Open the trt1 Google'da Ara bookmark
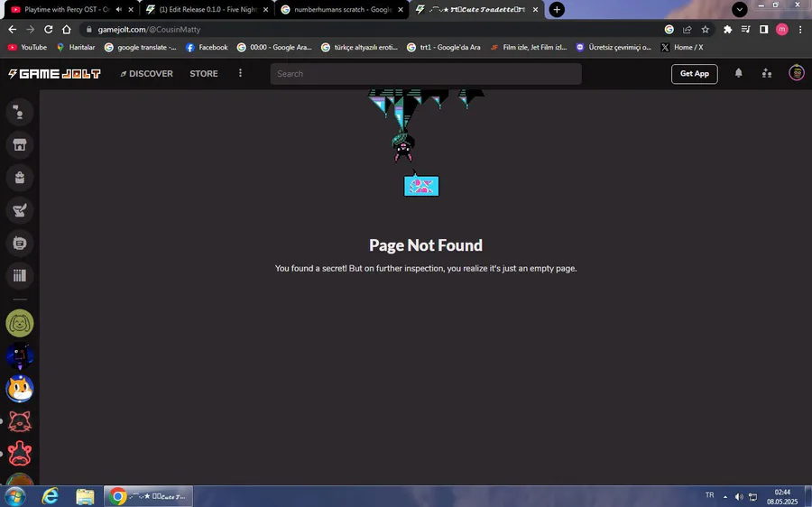 pyautogui.click(x=443, y=47)
